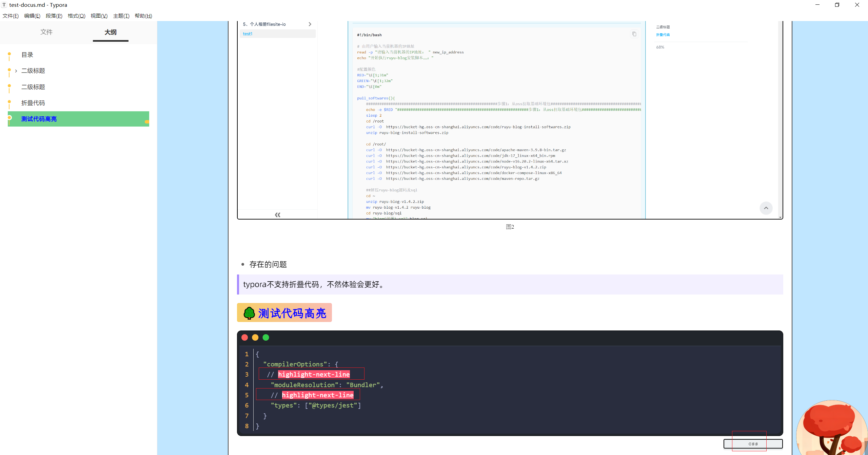Open the 格式(O) menu
The height and width of the screenshot is (455, 868).
[x=76, y=16]
